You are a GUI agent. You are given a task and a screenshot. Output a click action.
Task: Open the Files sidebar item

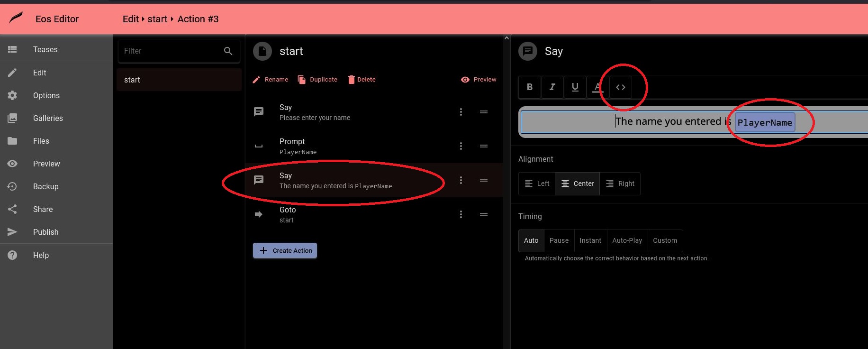(x=56, y=141)
